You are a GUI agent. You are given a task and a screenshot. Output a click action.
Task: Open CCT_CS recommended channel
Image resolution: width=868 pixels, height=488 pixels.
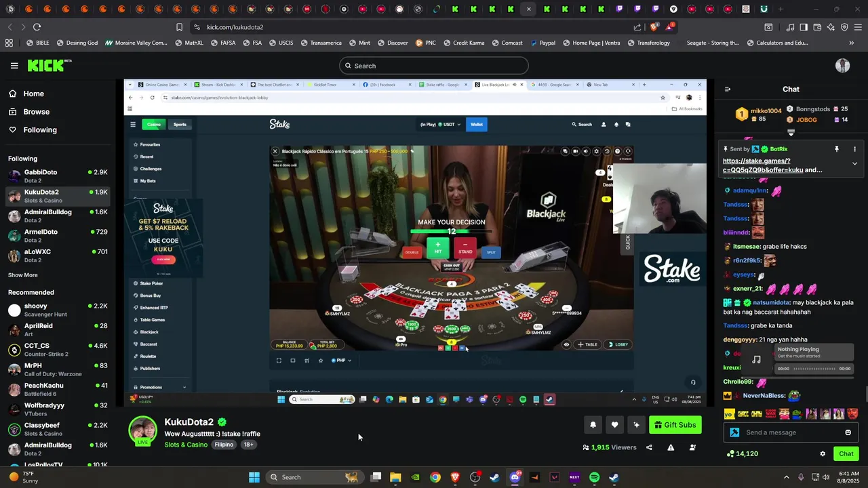57,350
